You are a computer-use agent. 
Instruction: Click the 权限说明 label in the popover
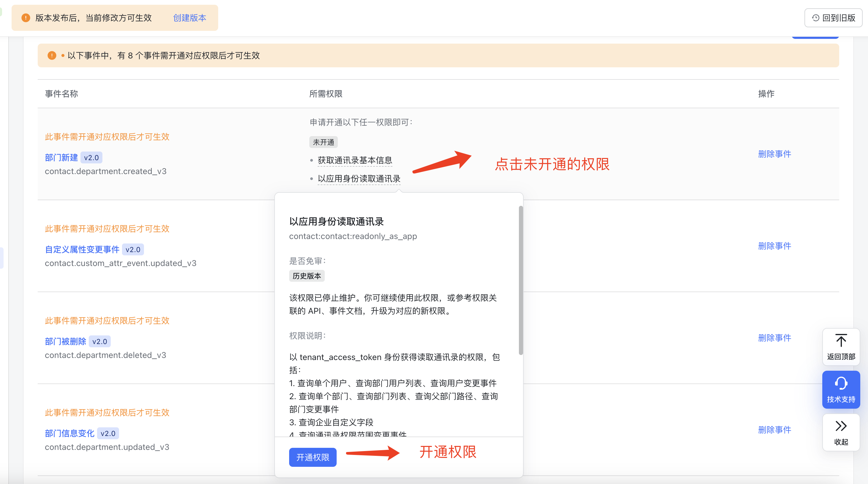coord(307,336)
